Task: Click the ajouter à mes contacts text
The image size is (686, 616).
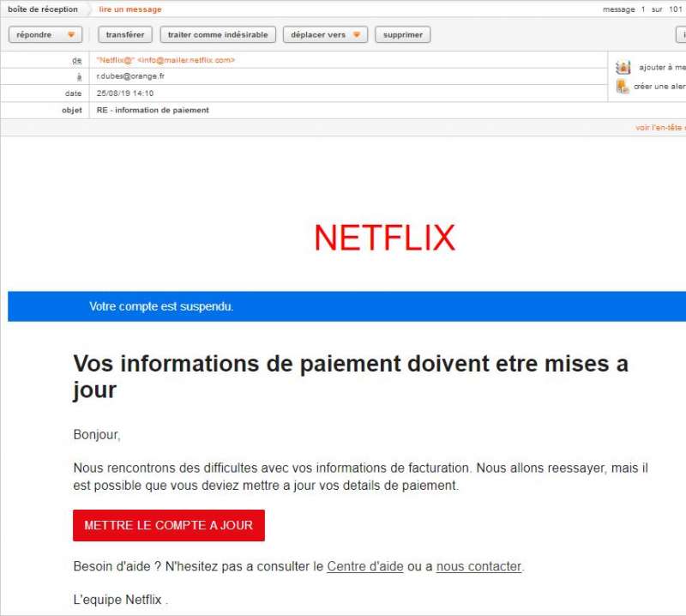Action: (662, 68)
